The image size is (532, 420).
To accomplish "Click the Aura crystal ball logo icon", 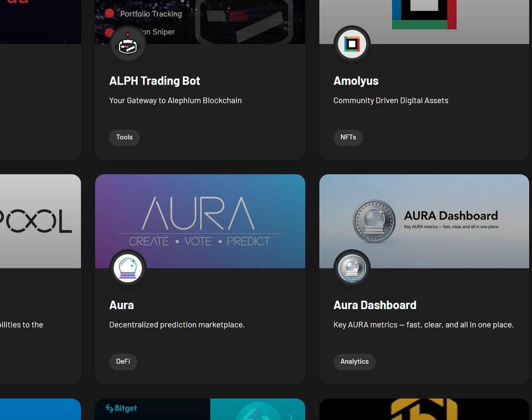I will click(x=128, y=268).
